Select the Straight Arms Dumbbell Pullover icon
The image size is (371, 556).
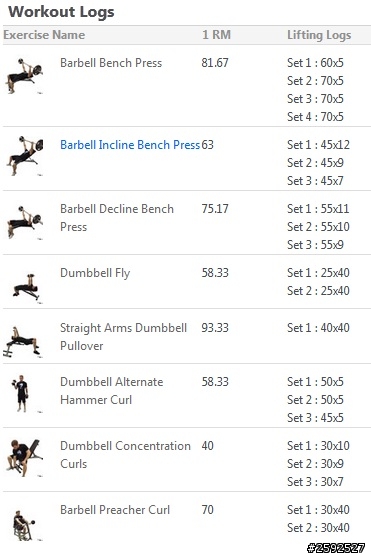22,341
